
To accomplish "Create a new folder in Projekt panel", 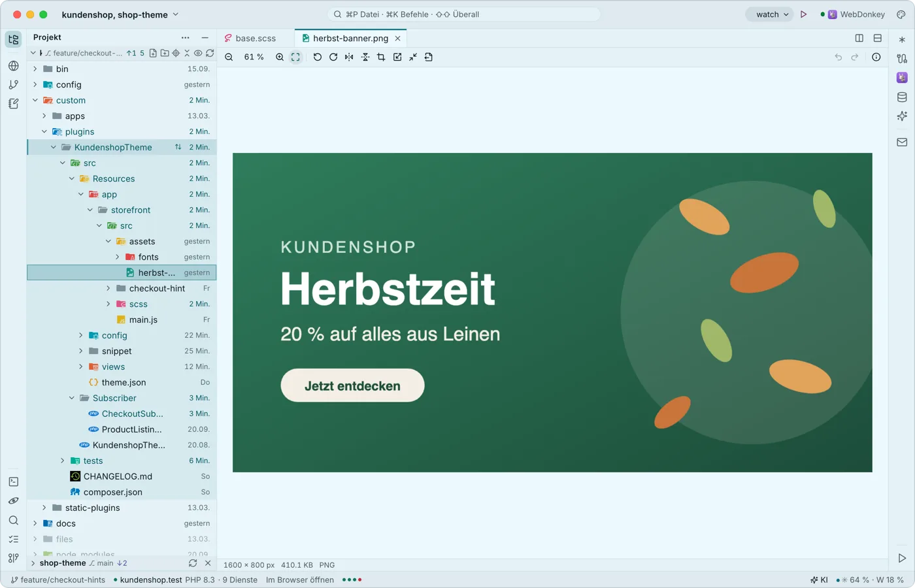I will pyautogui.click(x=165, y=53).
